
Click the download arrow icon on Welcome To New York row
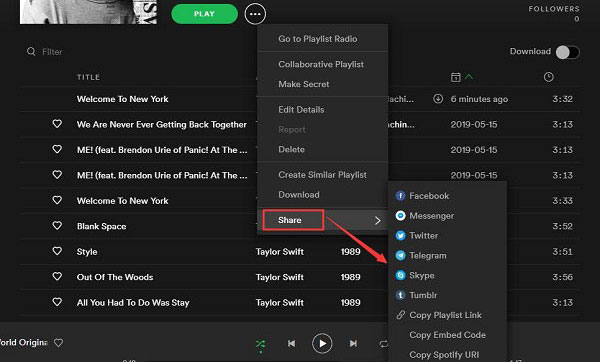(x=438, y=99)
